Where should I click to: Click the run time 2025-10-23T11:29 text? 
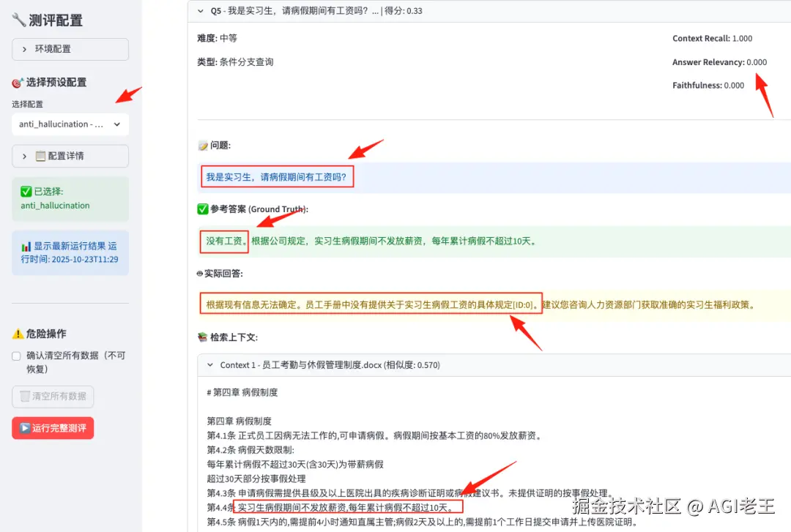pos(85,260)
